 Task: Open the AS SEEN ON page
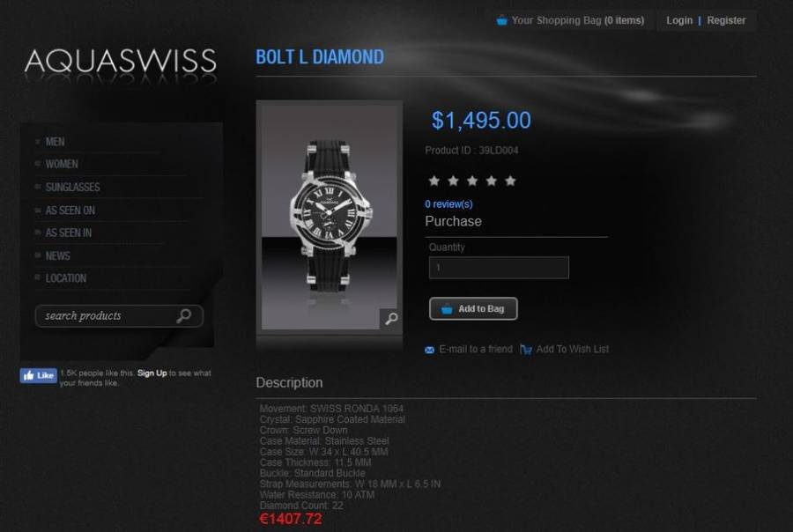click(x=70, y=211)
